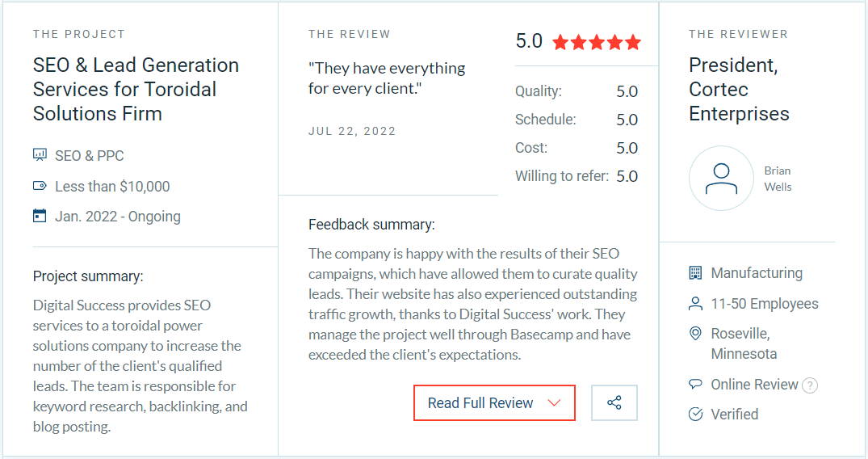
Task: Click the reviewer name Brian Wells
Action: (778, 179)
